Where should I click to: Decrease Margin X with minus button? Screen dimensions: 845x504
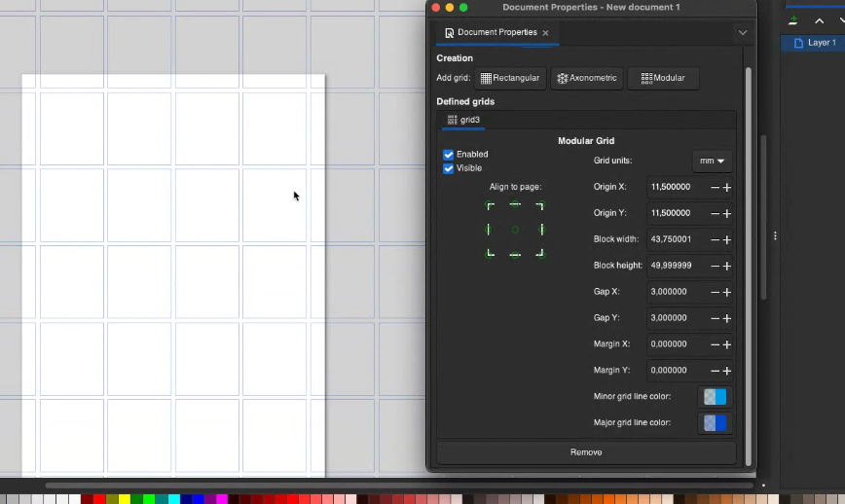coord(715,344)
